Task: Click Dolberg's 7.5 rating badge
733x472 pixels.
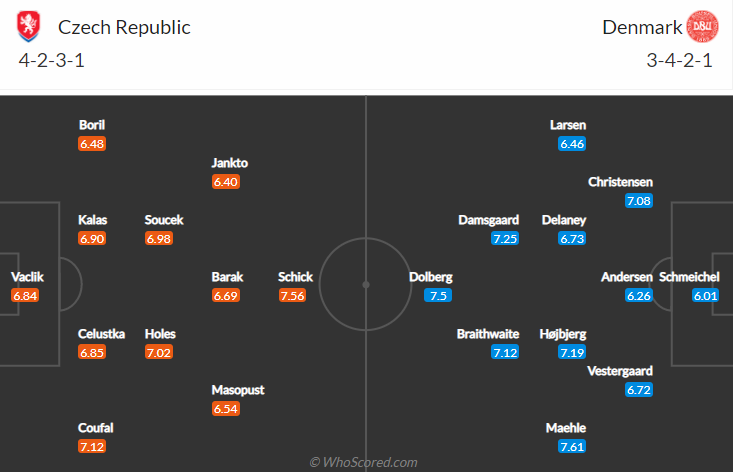Action: 436,295
